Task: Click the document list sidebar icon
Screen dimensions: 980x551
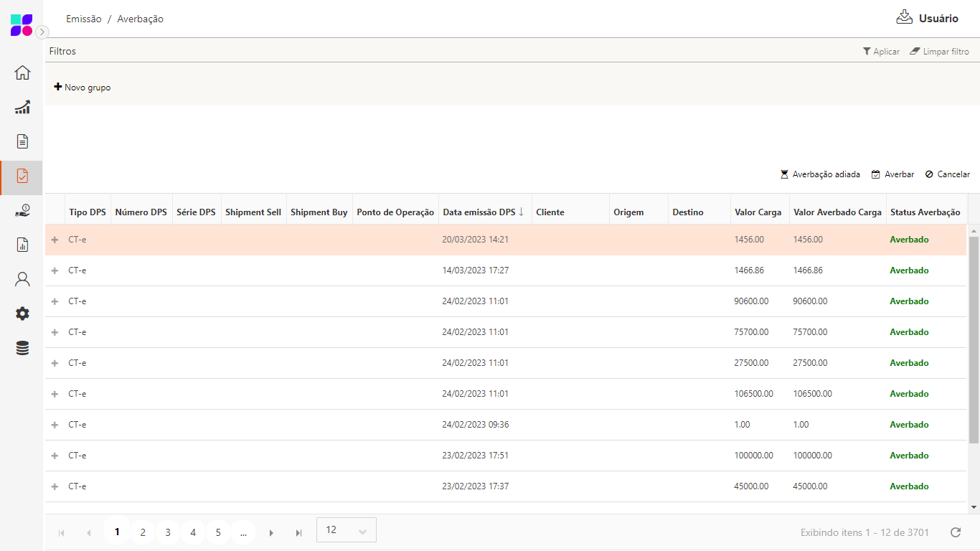Action: (22, 141)
